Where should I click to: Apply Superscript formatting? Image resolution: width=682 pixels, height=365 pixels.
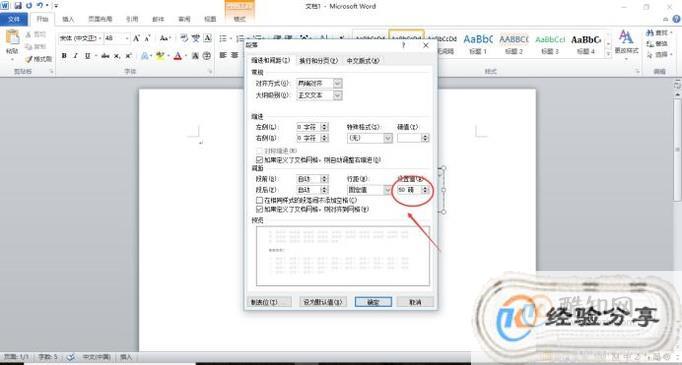128,56
